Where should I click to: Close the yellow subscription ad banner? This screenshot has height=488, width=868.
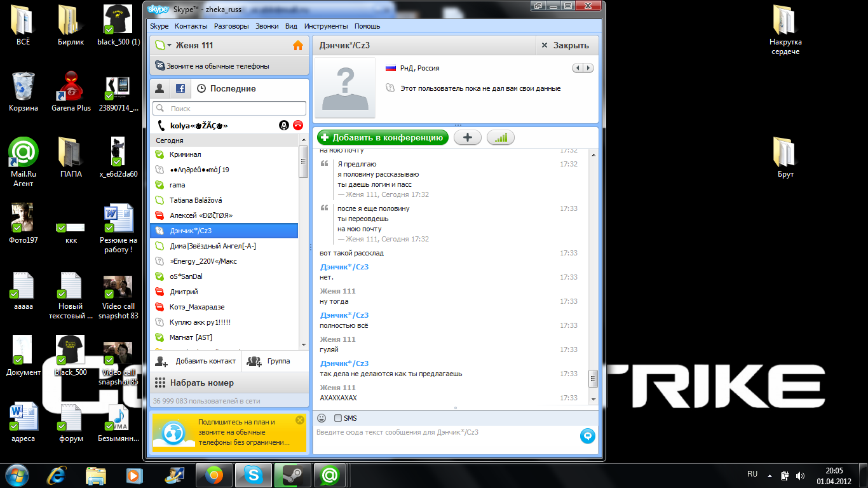tap(300, 420)
